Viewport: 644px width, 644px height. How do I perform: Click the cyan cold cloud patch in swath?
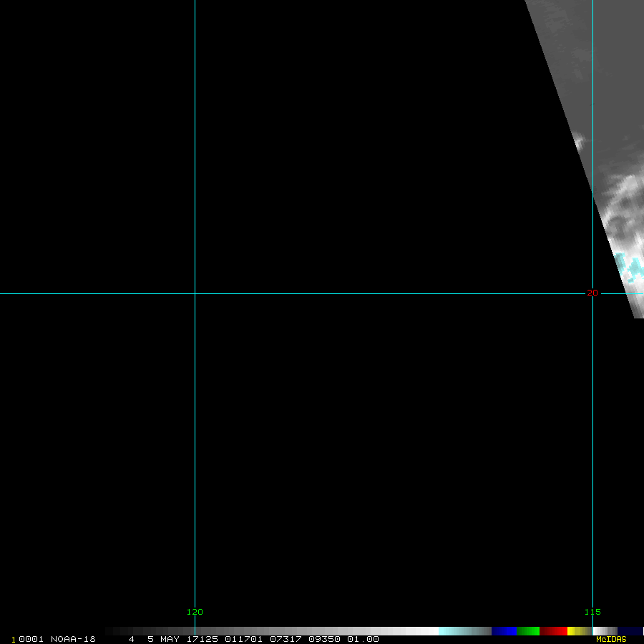click(631, 266)
